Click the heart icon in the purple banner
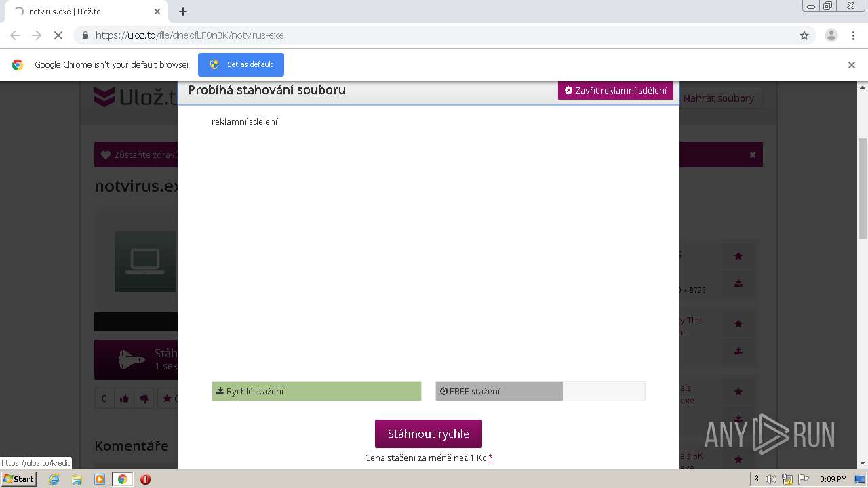Image resolution: width=868 pixels, height=488 pixels. tap(106, 155)
